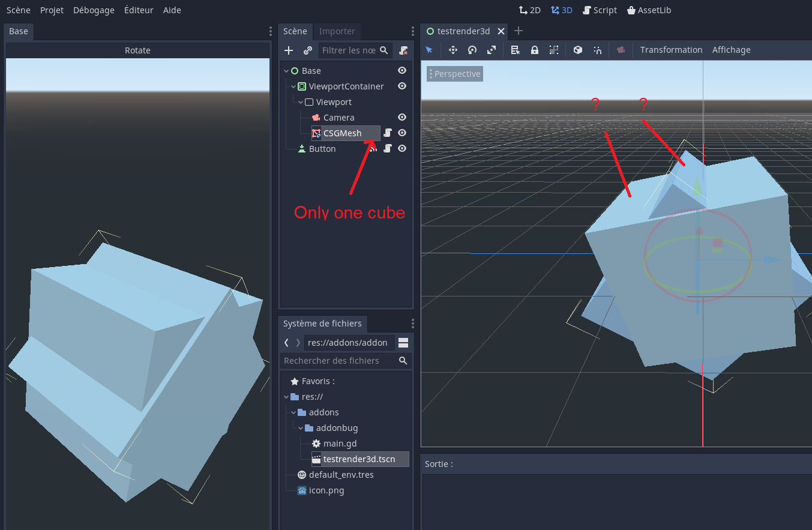Open Scene dock options three-dot menu
This screenshot has width=812, height=530.
click(412, 31)
